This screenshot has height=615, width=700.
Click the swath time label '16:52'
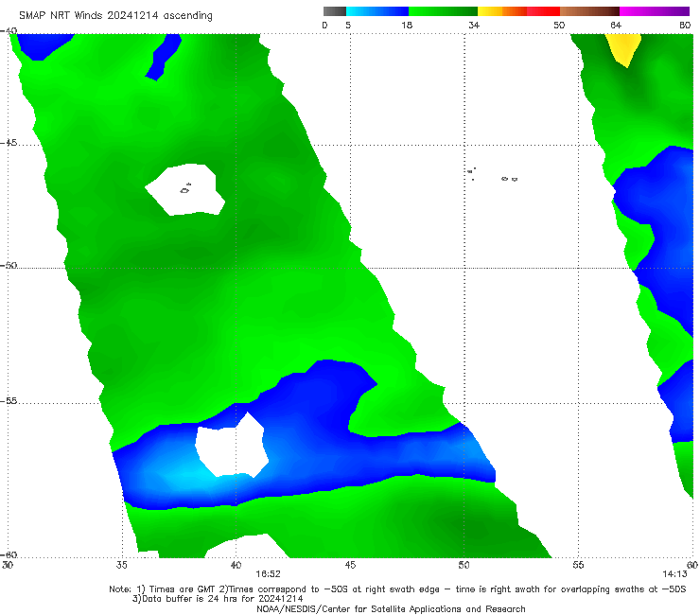coord(268,574)
